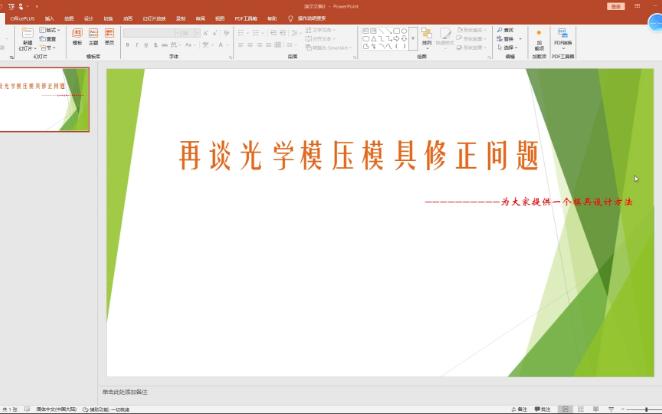
Task: Toggle Underline formatting
Action: pyautogui.click(x=146, y=45)
